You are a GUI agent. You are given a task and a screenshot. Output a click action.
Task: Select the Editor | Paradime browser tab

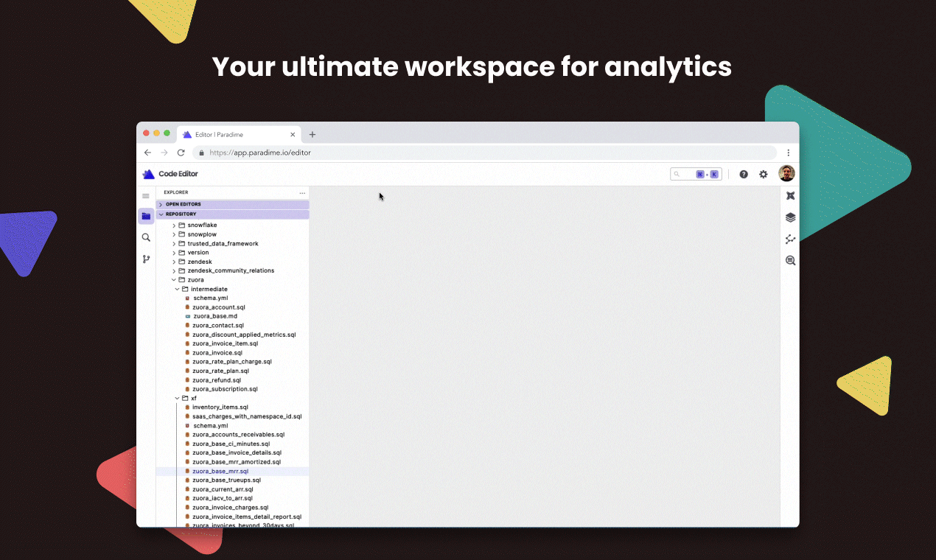(239, 135)
